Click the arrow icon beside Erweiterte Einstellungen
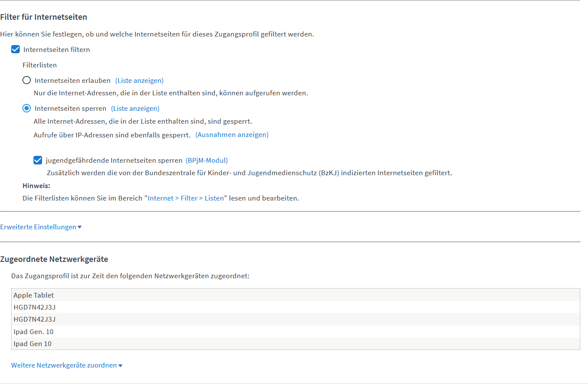Viewport: 588px width, 386px height. [x=79, y=227]
